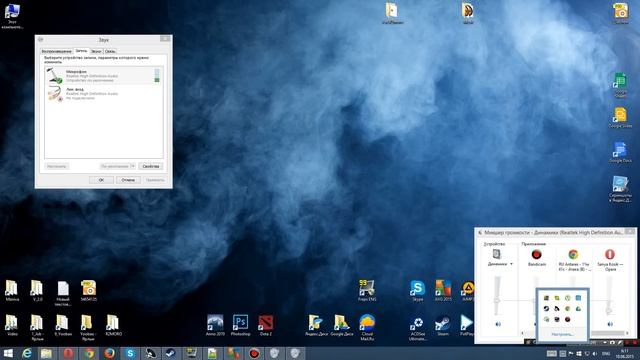Select the Line In device entry
Screen dimensions: 640x360
pos(104,93)
